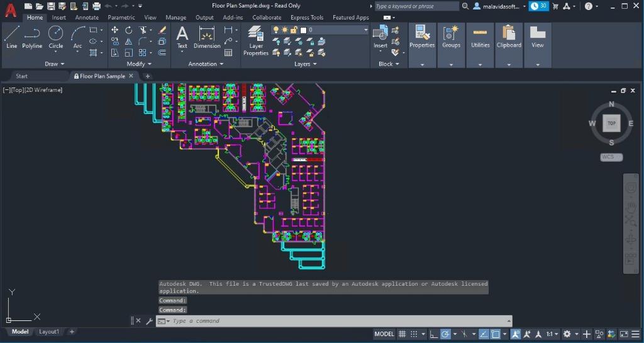The width and height of the screenshot is (644, 343).
Task: Toggle annotation objects visibility in status bar
Action: [x=516, y=334]
